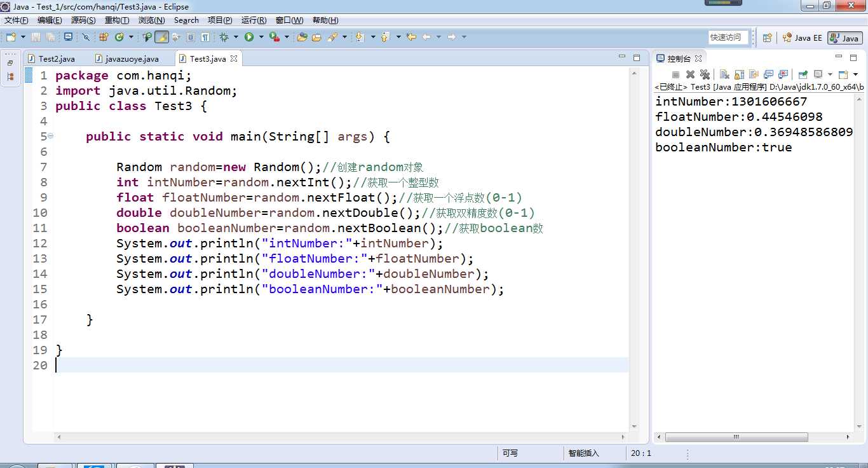Click the Previous Annotation arrow icon
The image size is (868, 468).
[x=384, y=37]
